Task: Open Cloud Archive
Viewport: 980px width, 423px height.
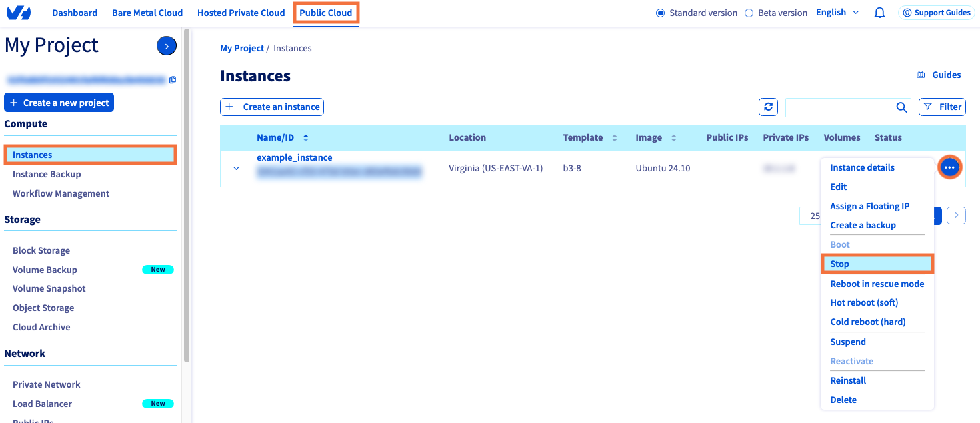Action: click(41, 327)
